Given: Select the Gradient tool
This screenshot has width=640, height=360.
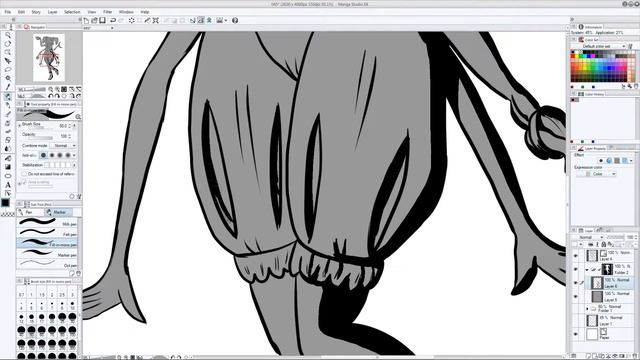Looking at the screenshot, I should 8,167.
